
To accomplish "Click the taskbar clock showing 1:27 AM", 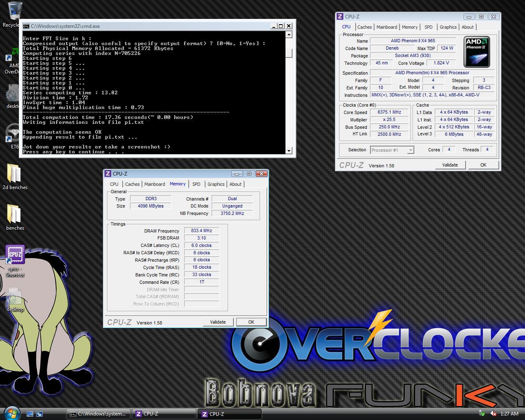I will tap(509, 414).
